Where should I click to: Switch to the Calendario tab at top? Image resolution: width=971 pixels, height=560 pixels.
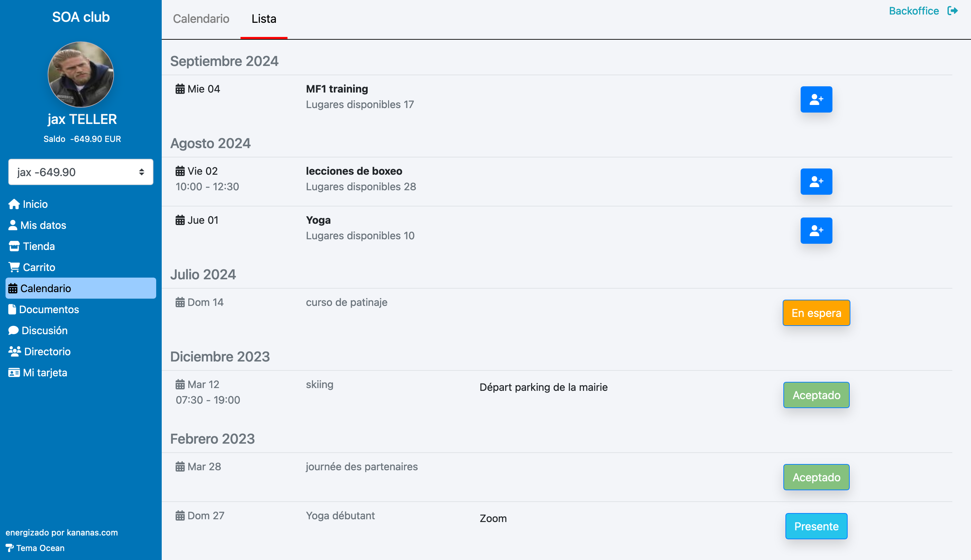pos(201,19)
